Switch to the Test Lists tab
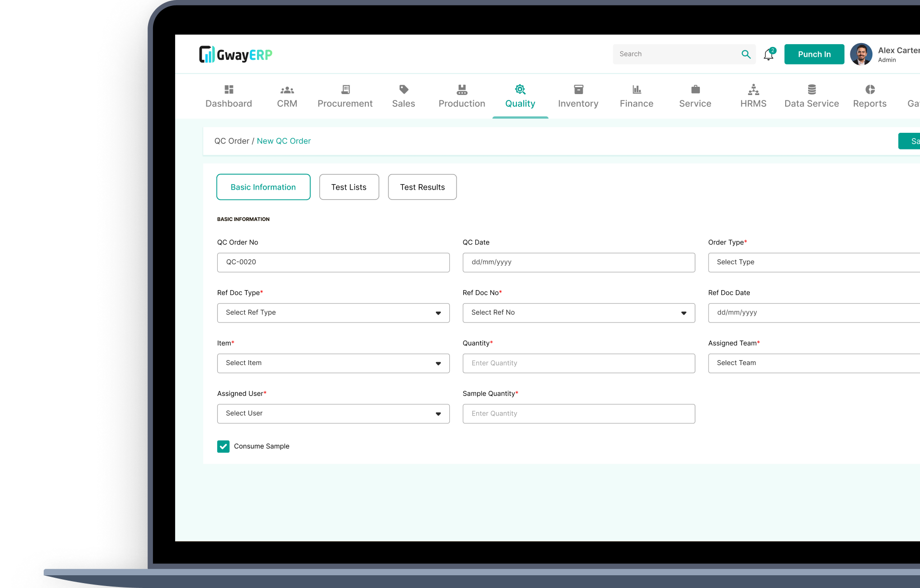Screen dimensions: 920x588 [349, 187]
